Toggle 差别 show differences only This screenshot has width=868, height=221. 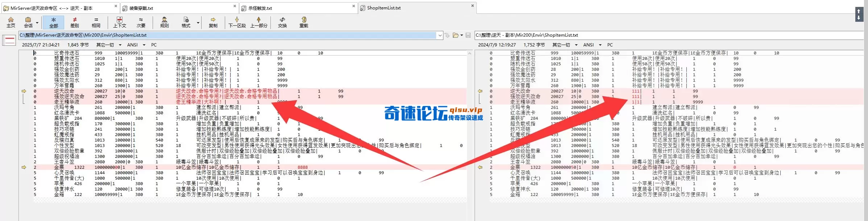tap(75, 22)
